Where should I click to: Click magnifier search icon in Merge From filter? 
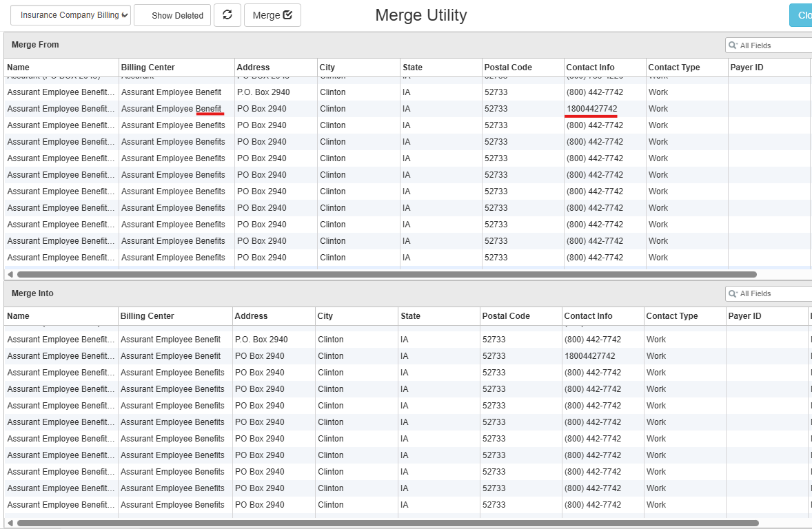click(x=733, y=45)
